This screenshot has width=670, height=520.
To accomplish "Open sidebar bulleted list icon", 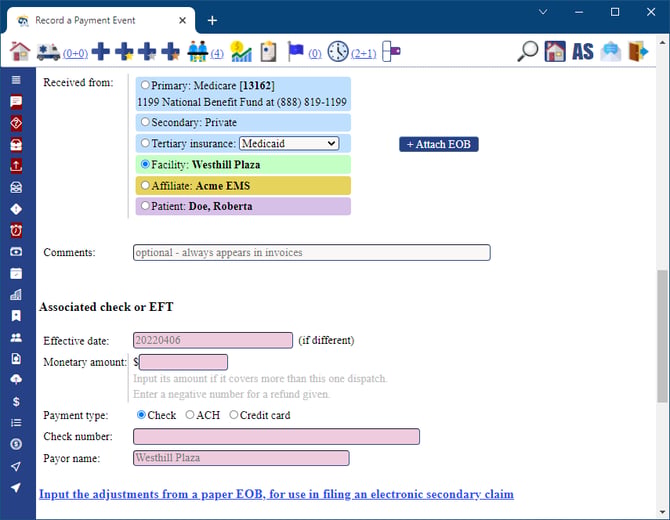I will 16,423.
